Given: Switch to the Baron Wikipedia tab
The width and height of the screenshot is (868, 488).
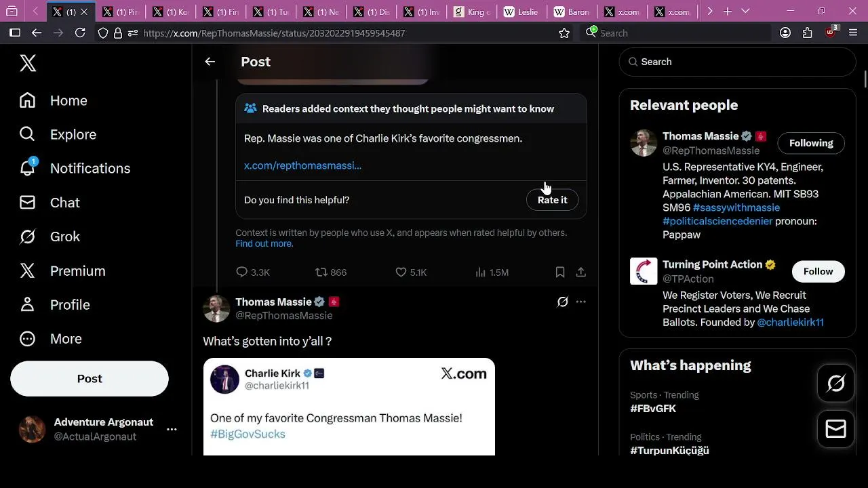Looking at the screenshot, I should coord(572,12).
